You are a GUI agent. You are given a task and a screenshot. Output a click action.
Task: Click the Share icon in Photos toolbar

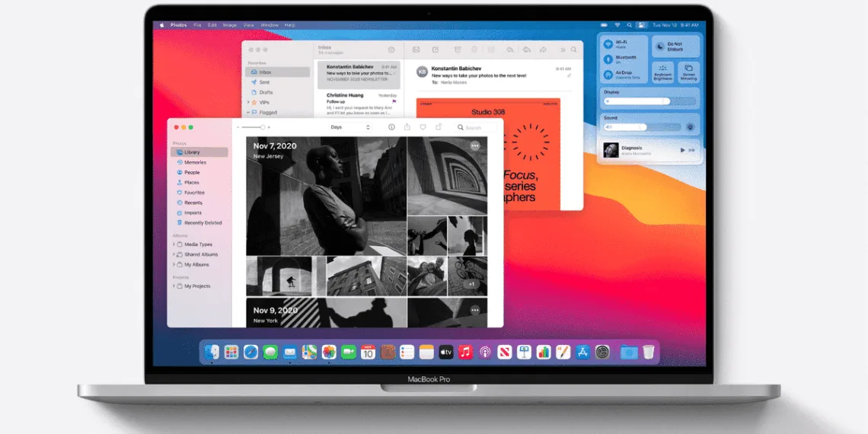click(x=407, y=127)
